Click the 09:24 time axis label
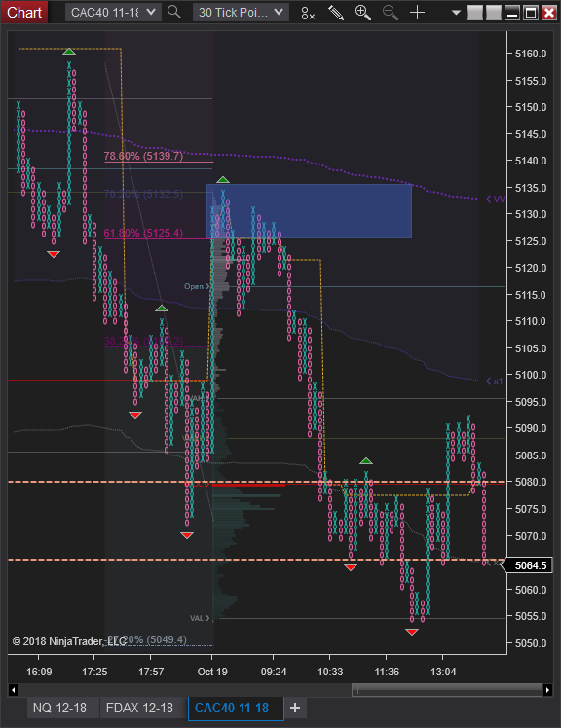 pyautogui.click(x=274, y=672)
